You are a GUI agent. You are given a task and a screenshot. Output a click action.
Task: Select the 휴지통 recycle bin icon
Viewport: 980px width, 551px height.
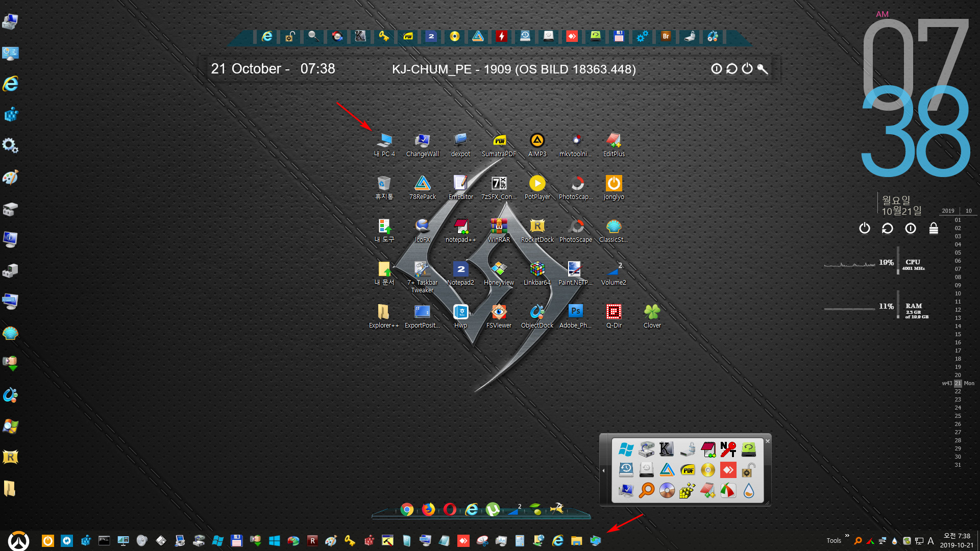point(384,188)
